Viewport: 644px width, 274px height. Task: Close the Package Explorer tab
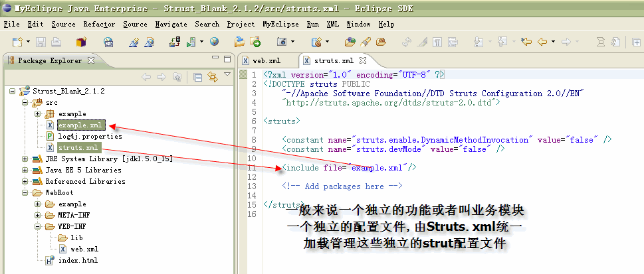(x=91, y=60)
